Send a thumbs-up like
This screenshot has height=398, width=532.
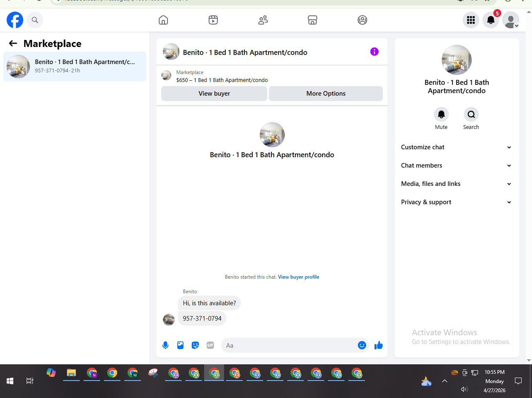click(x=379, y=345)
